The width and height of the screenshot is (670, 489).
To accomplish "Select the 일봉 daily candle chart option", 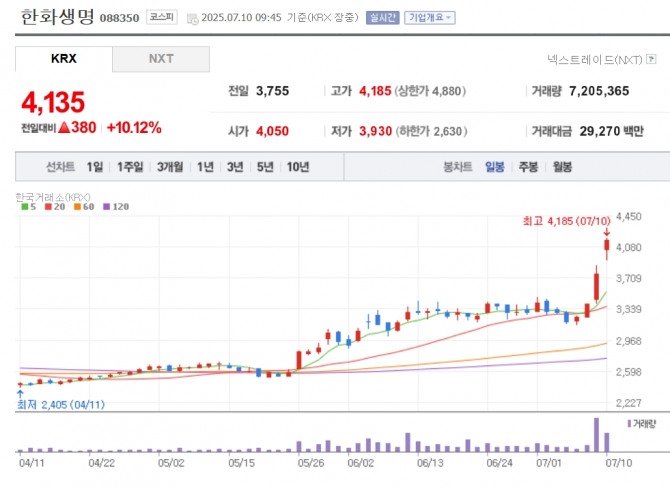I will 495,167.
